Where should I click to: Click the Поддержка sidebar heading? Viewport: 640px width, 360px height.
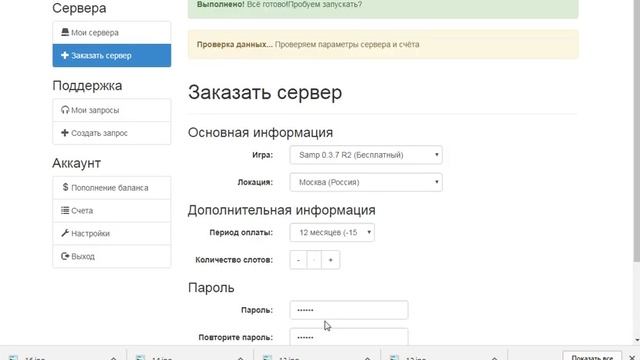pos(87,86)
